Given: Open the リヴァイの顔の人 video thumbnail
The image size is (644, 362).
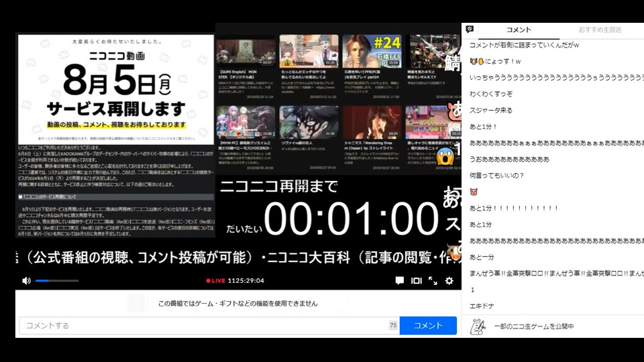Looking at the screenshot, I should (309, 122).
